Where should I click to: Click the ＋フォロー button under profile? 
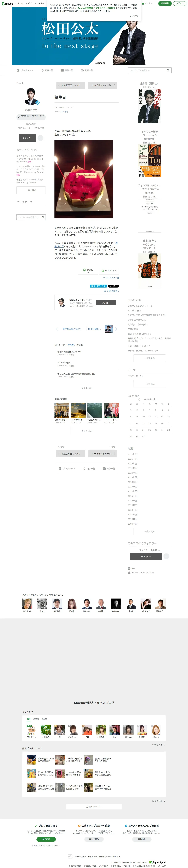point(27,138)
